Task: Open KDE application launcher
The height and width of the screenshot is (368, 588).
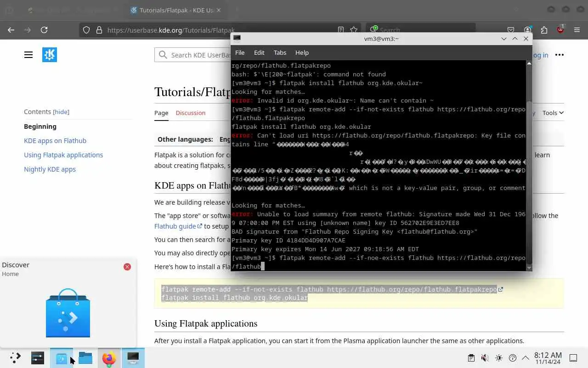Action: point(15,358)
